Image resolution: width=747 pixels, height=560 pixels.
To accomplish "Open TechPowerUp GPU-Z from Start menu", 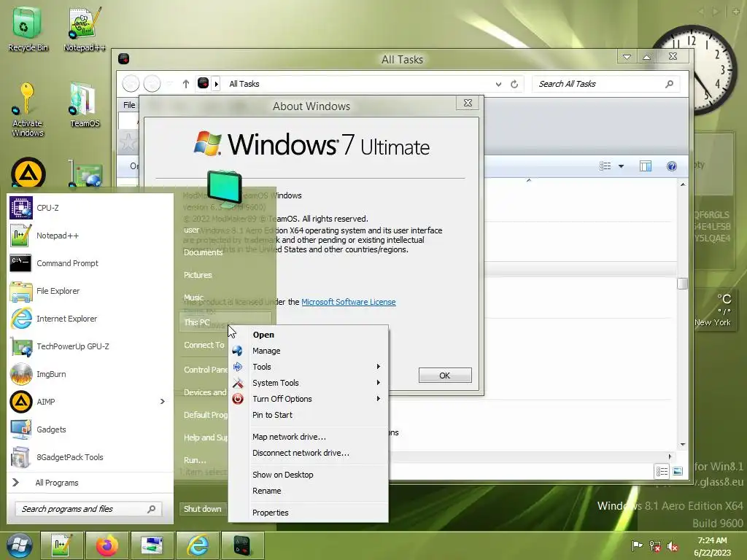I will pos(90,346).
